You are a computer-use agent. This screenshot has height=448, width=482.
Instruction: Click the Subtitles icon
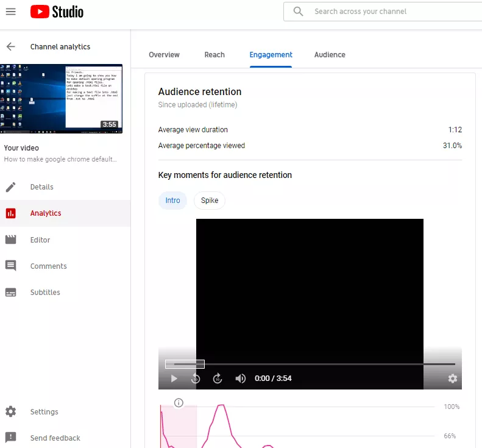[11, 293]
